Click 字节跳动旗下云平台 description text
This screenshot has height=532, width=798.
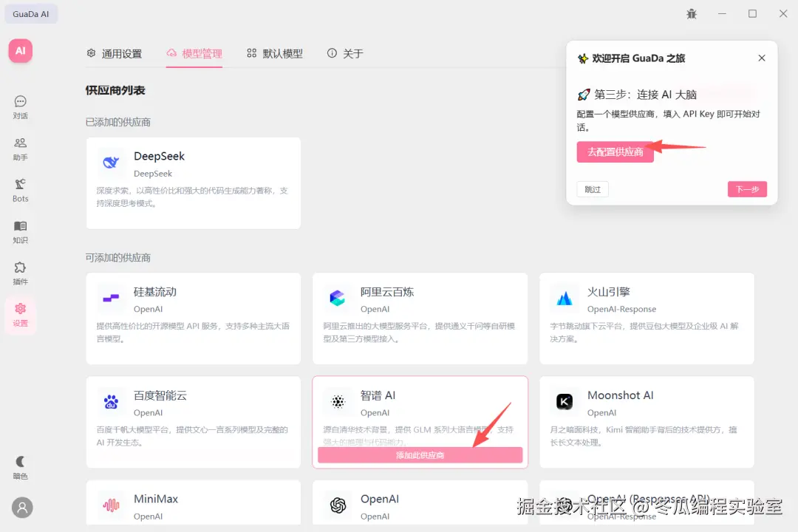click(644, 332)
